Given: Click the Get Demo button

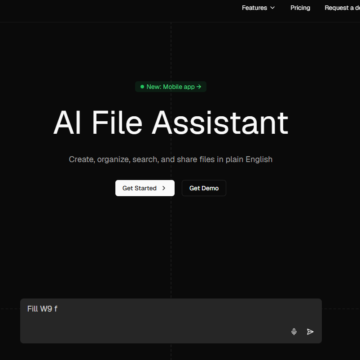Looking at the screenshot, I should click(x=204, y=188).
